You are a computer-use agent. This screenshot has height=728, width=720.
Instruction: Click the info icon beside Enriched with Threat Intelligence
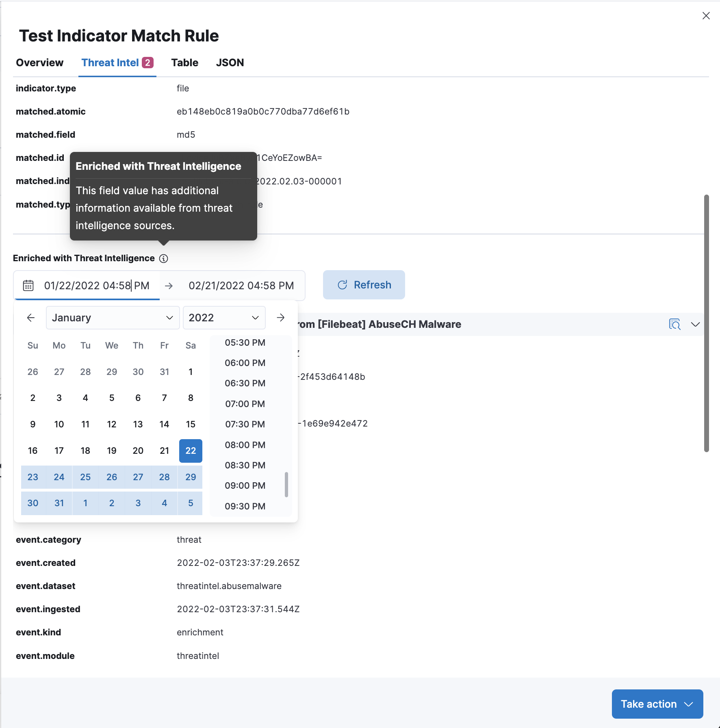(164, 259)
